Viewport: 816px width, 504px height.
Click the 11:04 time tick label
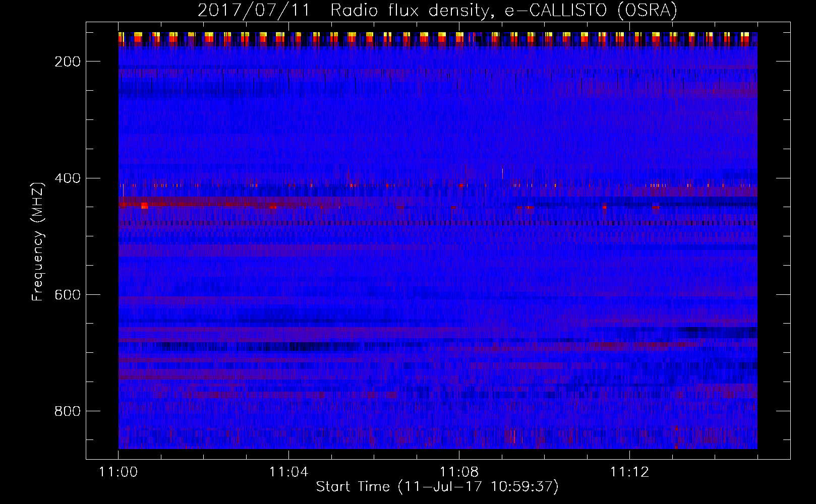point(288,472)
